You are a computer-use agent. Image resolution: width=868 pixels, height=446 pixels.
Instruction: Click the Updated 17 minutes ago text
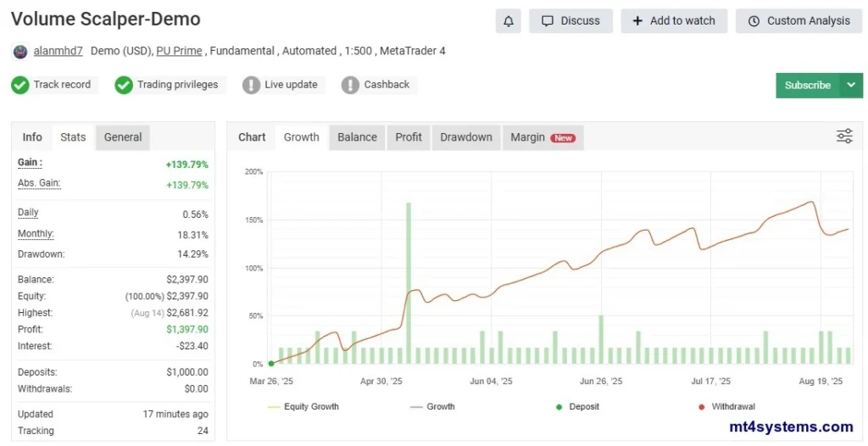175,415
